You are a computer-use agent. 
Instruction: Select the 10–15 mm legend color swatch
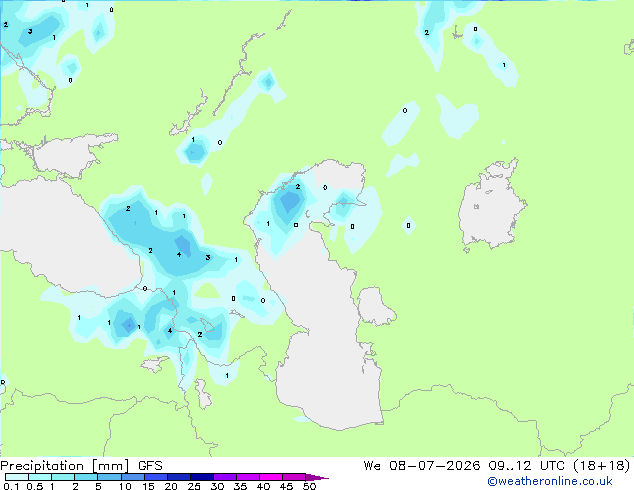[x=133, y=477]
